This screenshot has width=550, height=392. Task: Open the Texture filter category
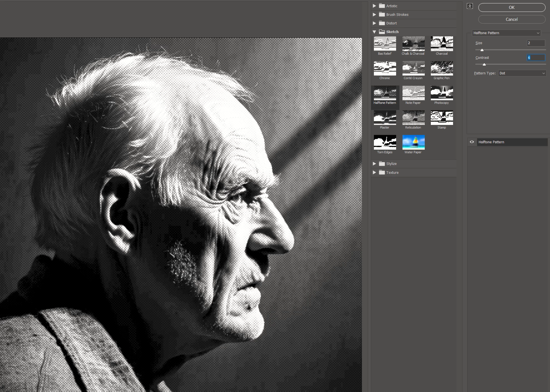(x=374, y=172)
